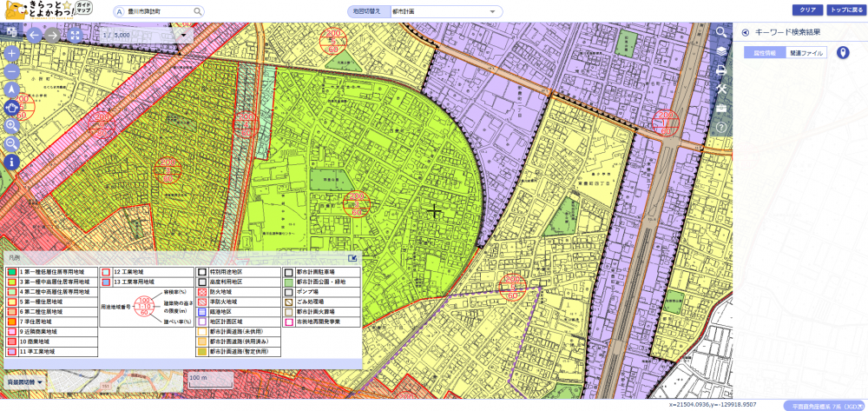Click the zoom out minus button

12,71
